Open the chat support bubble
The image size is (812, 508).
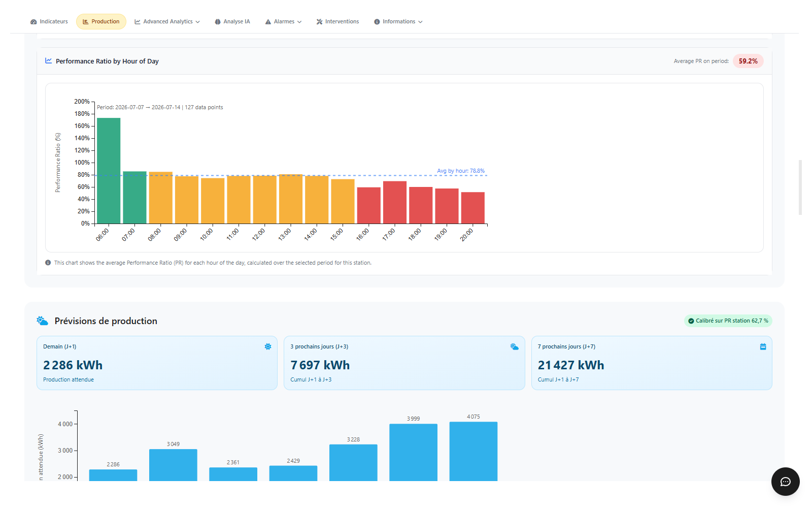tap(786, 482)
